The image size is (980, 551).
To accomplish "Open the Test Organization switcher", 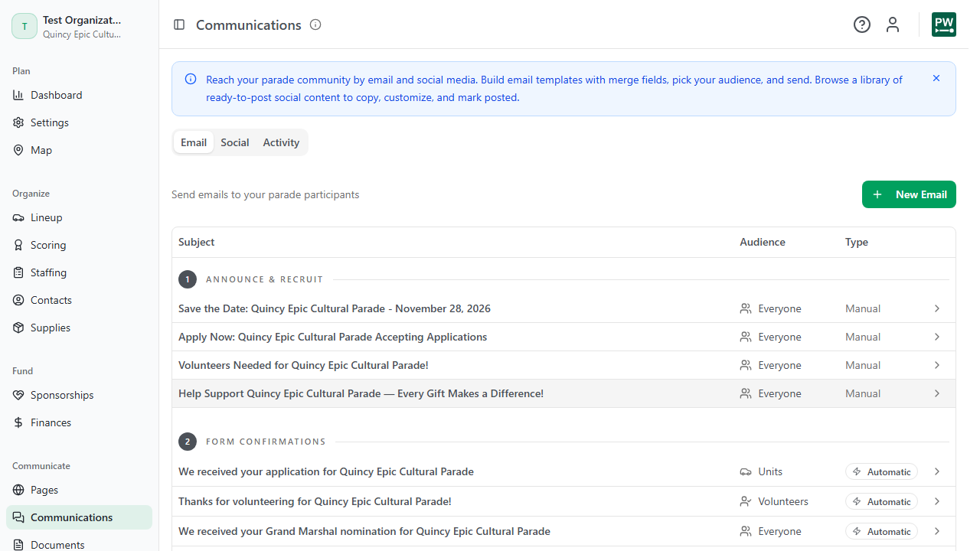I will 79,26.
